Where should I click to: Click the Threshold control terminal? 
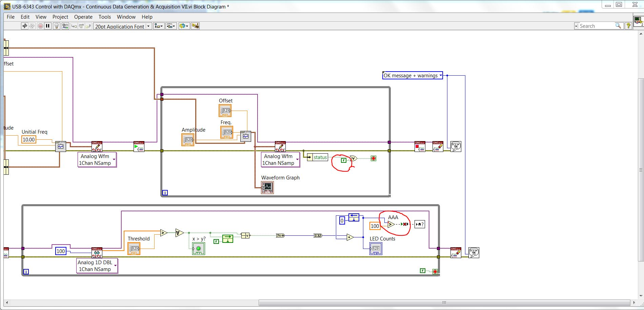[x=134, y=249]
